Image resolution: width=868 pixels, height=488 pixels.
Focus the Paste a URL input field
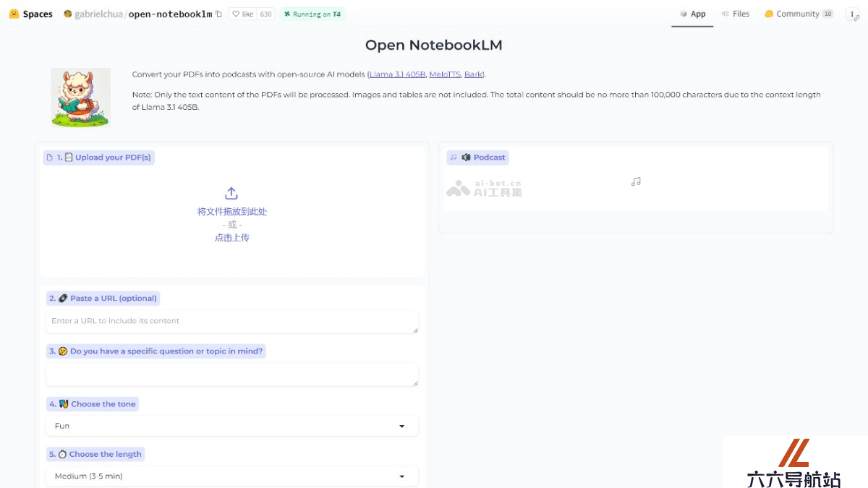click(232, 322)
